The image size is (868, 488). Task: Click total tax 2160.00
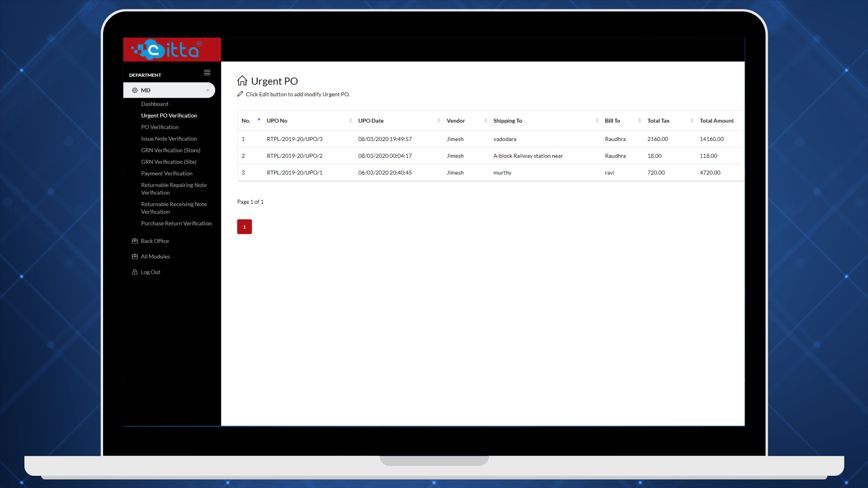(657, 139)
